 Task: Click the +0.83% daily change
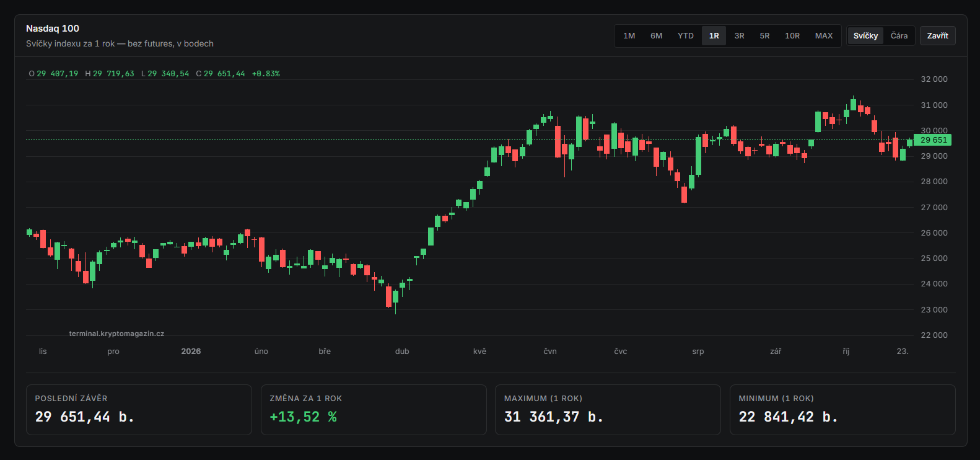266,74
